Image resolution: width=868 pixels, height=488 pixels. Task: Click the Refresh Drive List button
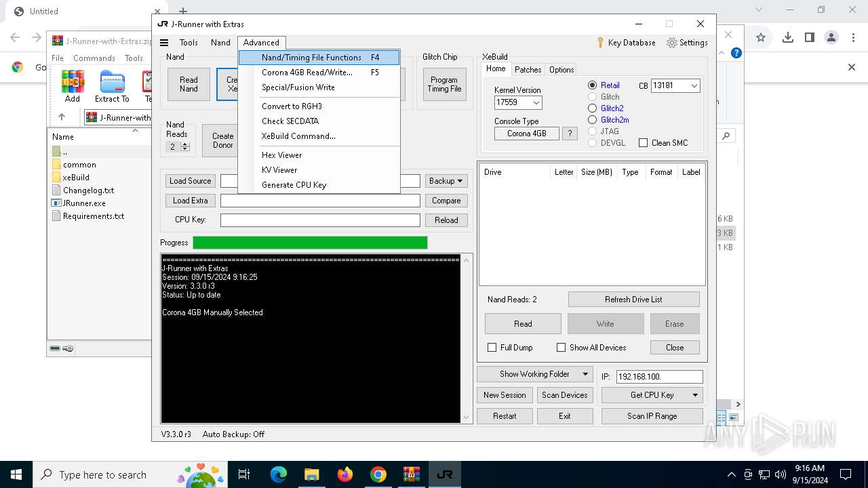[x=633, y=300]
